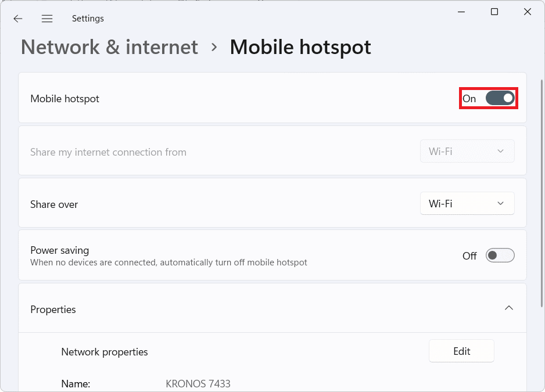Follow the Network & internet breadcrumb link
The image size is (545, 392).
(109, 47)
